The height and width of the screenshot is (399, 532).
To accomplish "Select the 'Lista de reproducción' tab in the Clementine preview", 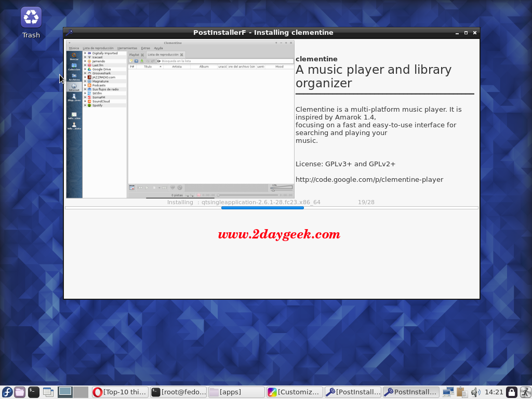I will click(165, 55).
